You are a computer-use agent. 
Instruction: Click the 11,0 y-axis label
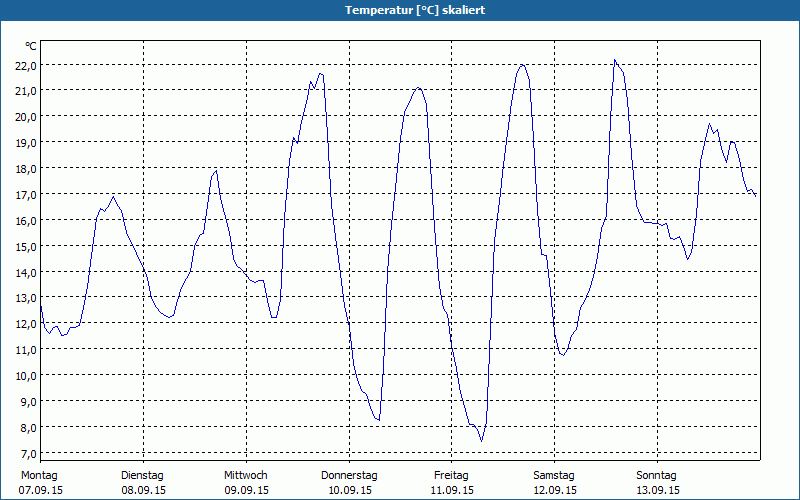[x=26, y=350]
